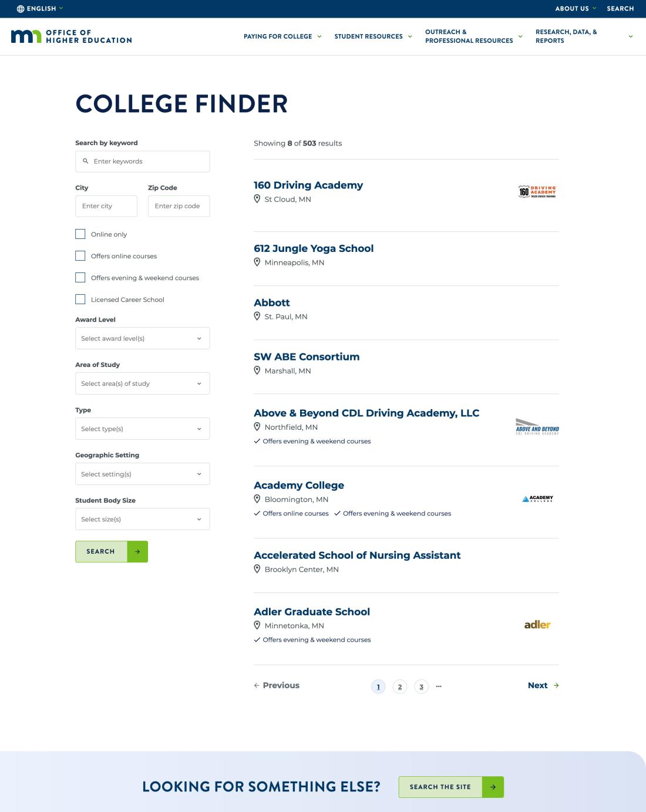Click inside the Enter zip code field
This screenshot has width=646, height=812.
click(179, 205)
